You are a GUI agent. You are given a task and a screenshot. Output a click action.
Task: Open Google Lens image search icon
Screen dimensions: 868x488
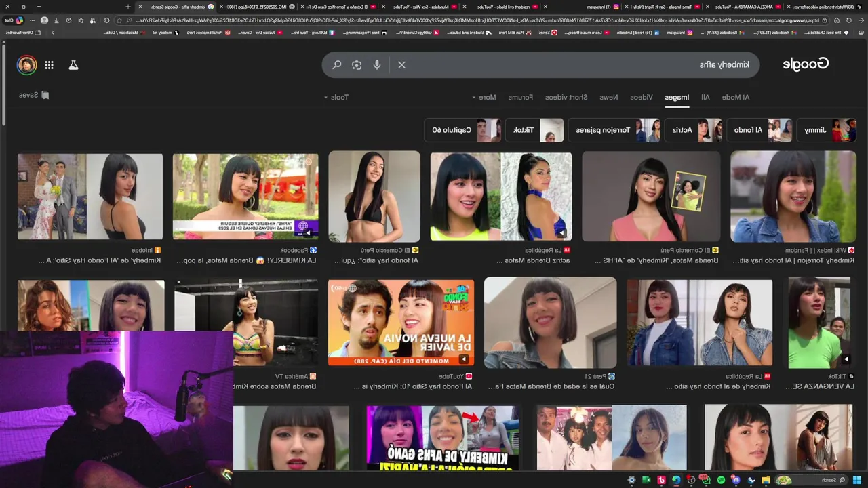click(x=357, y=65)
